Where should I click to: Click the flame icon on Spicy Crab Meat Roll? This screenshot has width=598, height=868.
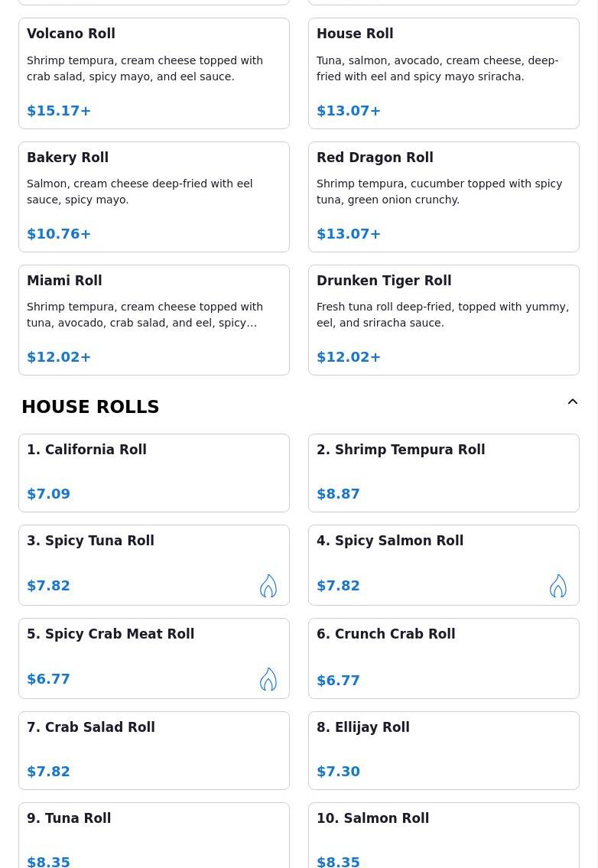[x=268, y=679]
